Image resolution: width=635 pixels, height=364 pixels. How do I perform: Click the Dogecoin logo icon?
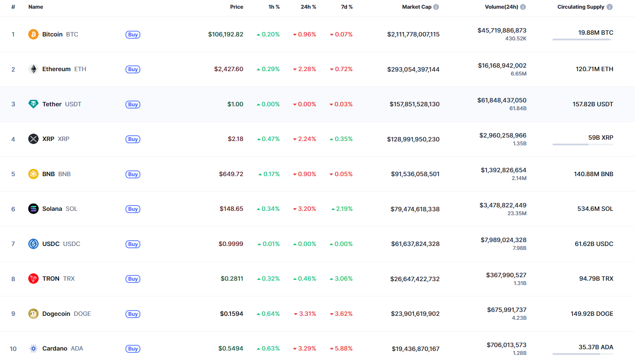[x=33, y=314]
